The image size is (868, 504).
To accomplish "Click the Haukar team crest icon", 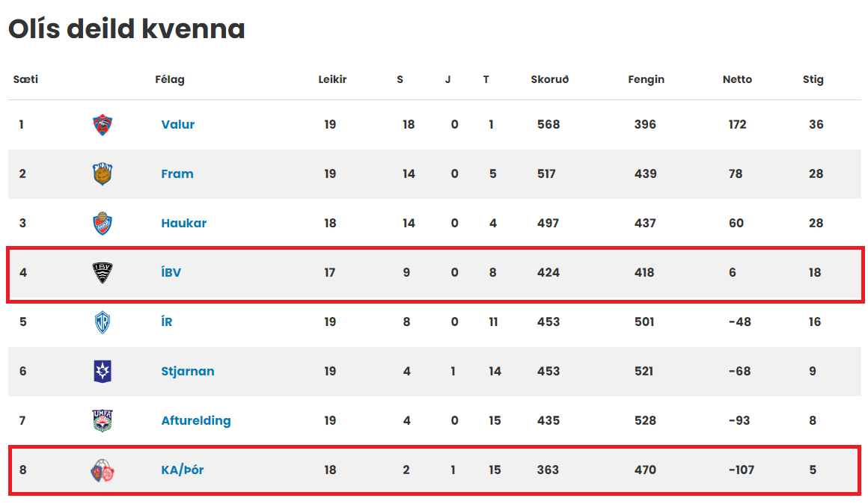I will coord(103,224).
